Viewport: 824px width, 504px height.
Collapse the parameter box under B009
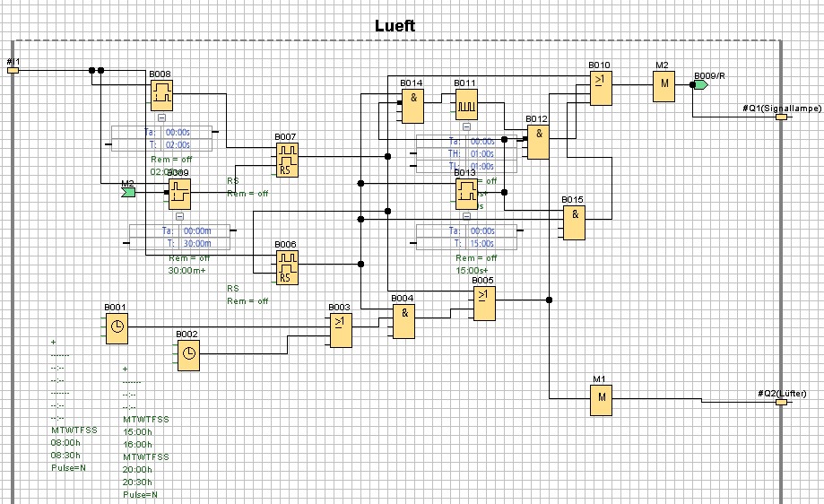(x=179, y=216)
